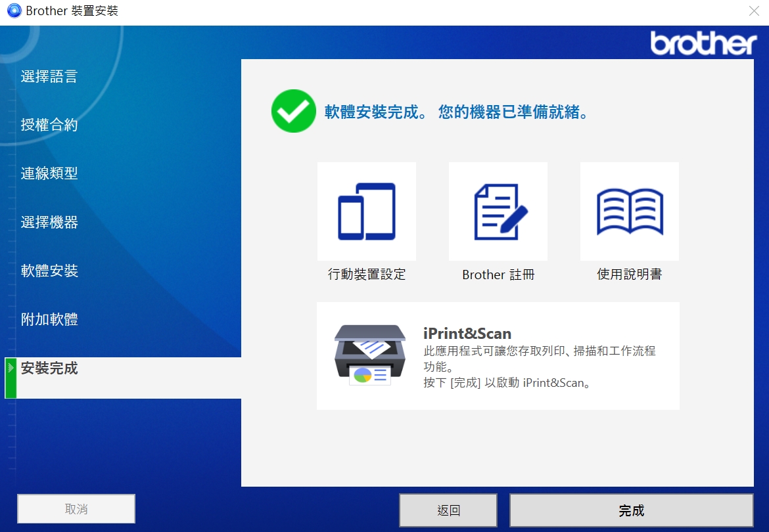Click the green arrow marker beside 安裝完成
This screenshot has height=532, width=769.
[x=11, y=378]
